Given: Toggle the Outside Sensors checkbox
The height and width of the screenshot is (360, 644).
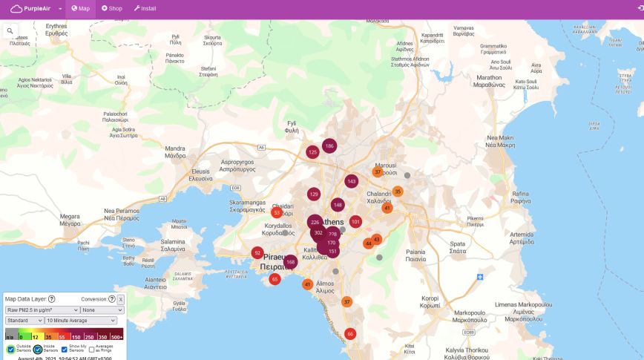Looking at the screenshot, I should pos(11,349).
